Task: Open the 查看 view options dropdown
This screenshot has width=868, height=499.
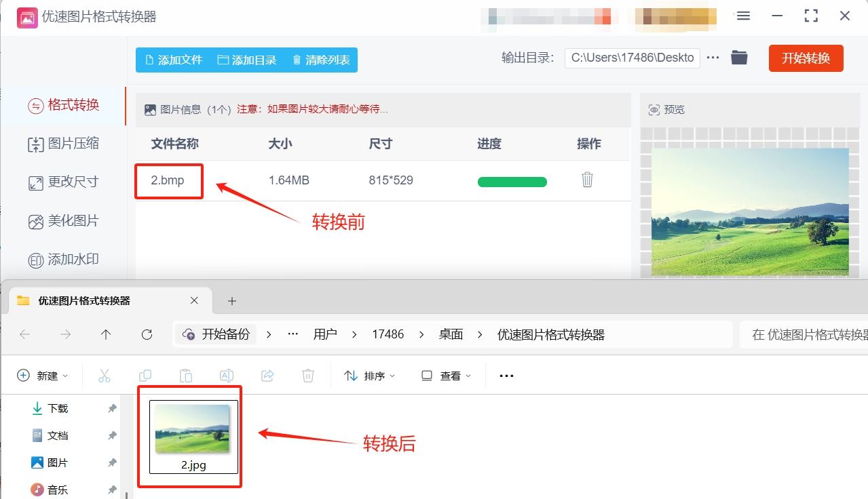Action: click(x=445, y=375)
